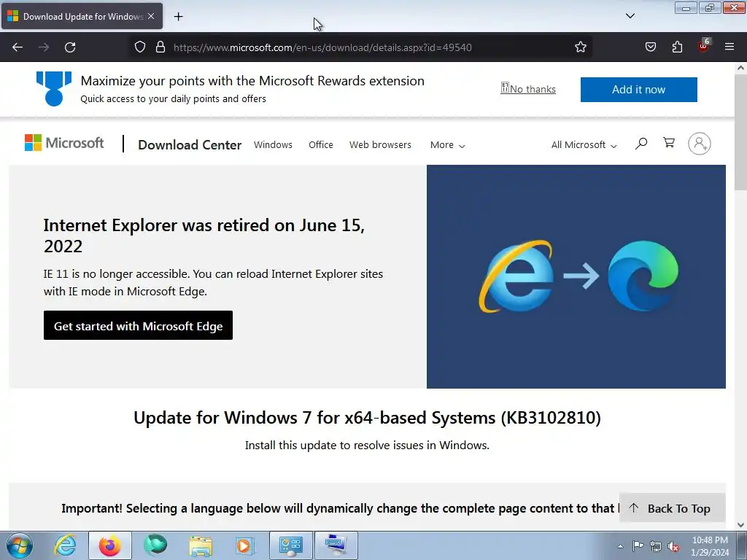Click the scrollbar down arrow
The width and height of the screenshot is (747, 560).
(740, 525)
